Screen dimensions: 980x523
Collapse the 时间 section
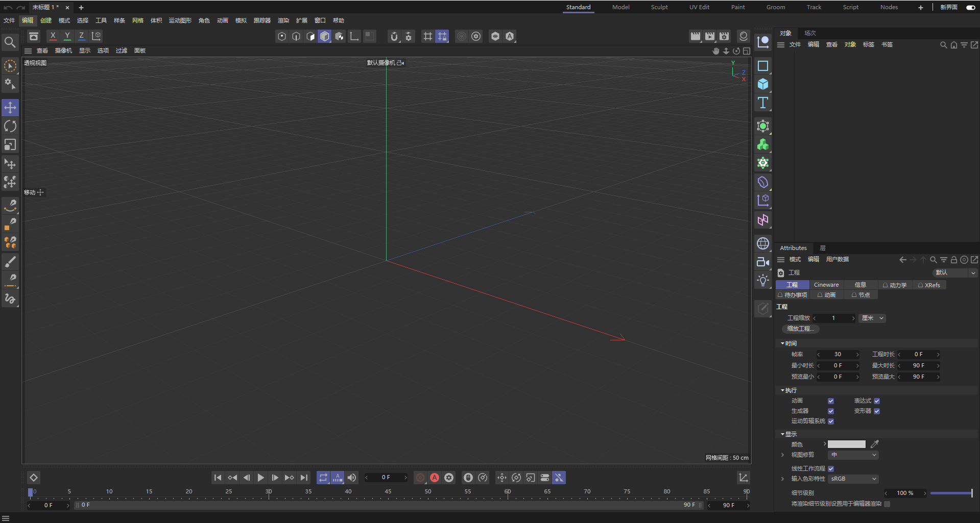coord(782,343)
